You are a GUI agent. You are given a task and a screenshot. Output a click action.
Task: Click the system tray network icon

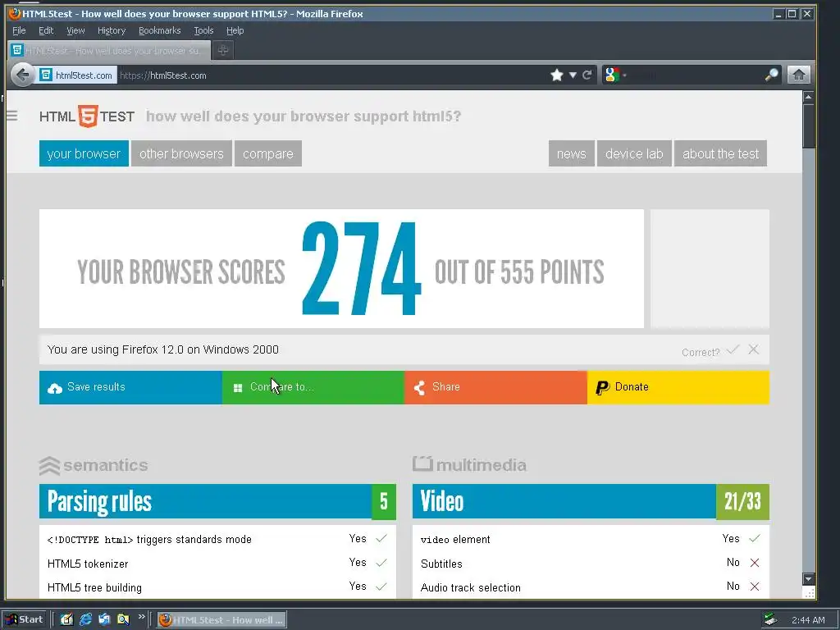point(770,620)
